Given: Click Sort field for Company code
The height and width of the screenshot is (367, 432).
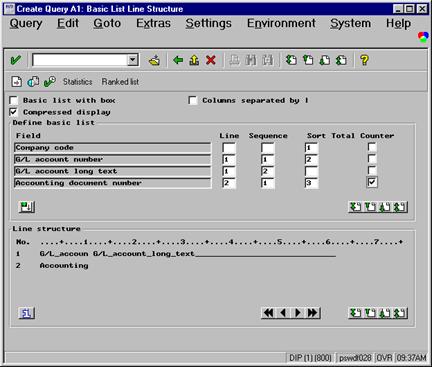Looking at the screenshot, I should click(311, 148).
